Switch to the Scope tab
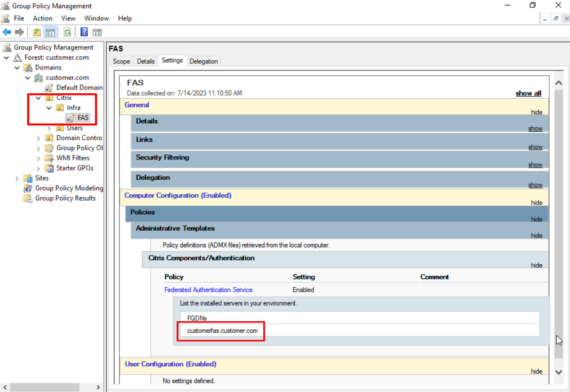 click(x=121, y=61)
